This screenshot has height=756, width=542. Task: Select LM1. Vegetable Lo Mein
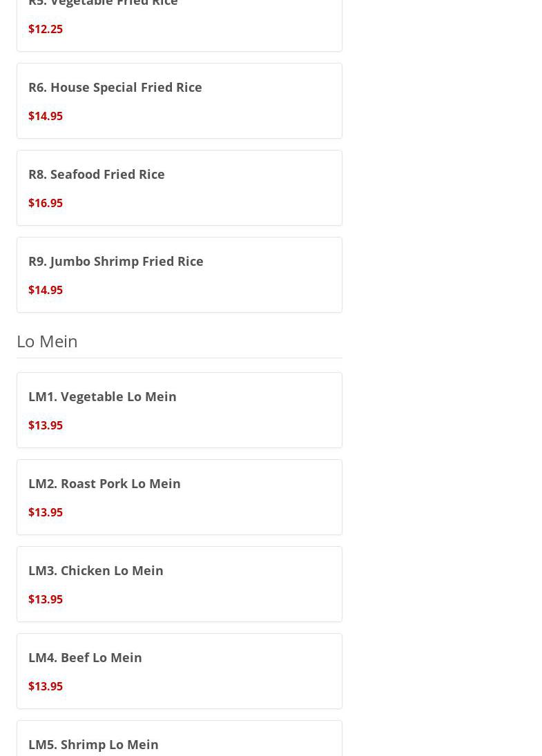tap(102, 396)
